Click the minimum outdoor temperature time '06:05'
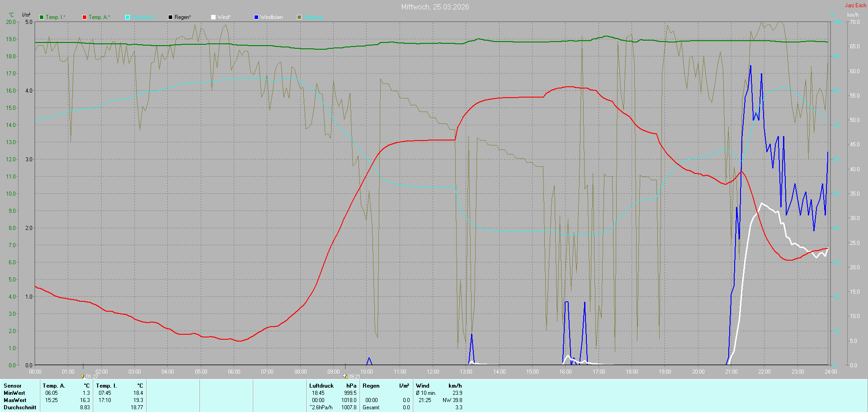This screenshot has width=868, height=412. [52, 393]
